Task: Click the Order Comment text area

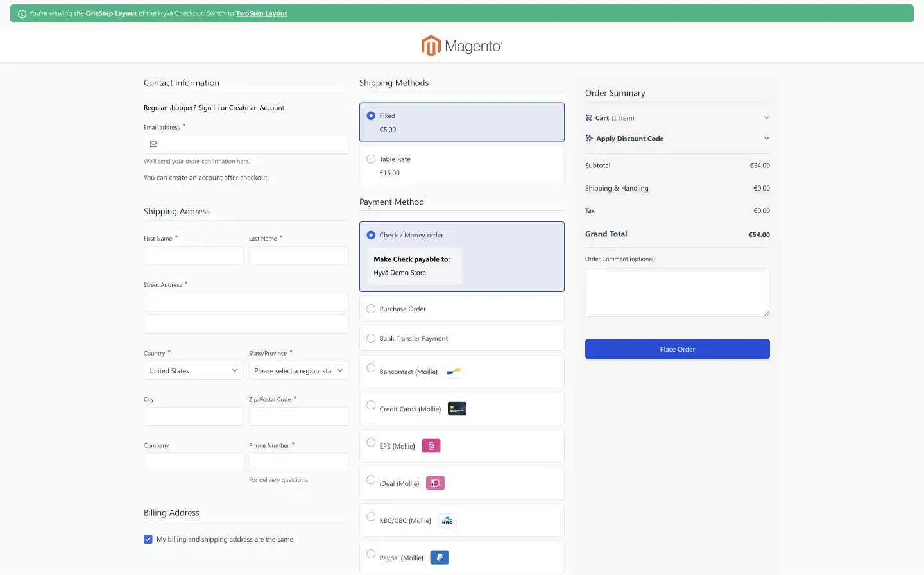Action: click(677, 292)
